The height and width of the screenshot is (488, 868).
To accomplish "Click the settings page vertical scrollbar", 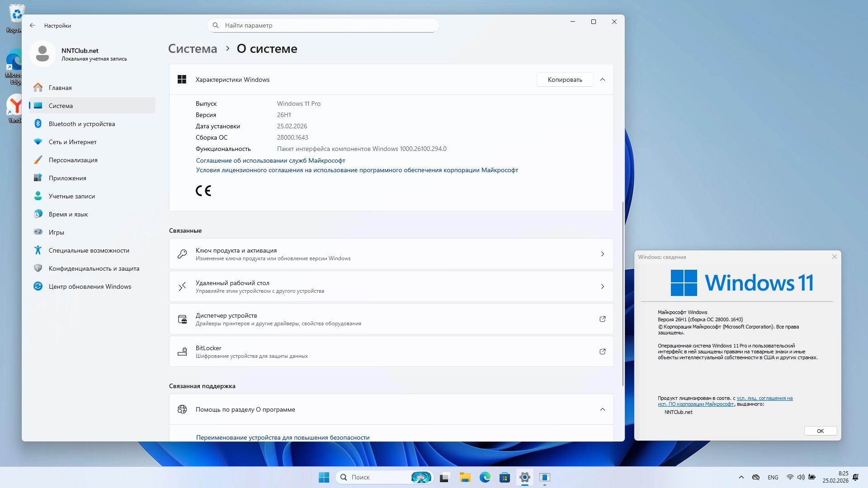I will pyautogui.click(x=623, y=294).
